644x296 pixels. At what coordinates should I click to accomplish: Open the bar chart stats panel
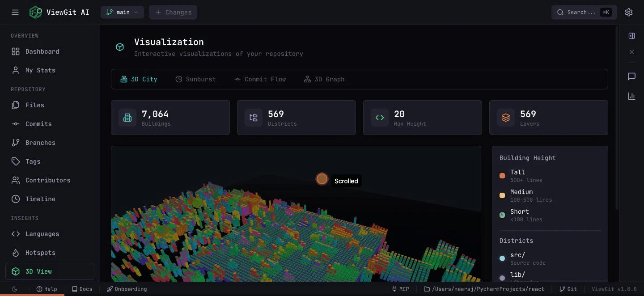(631, 96)
